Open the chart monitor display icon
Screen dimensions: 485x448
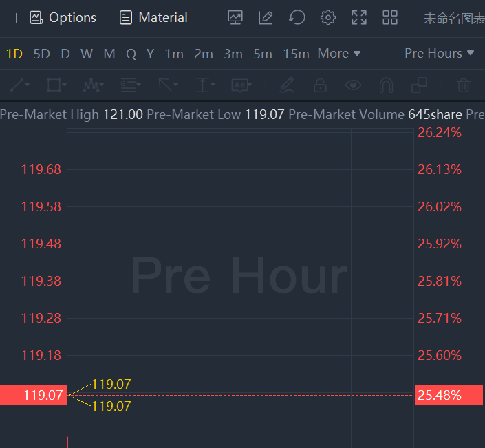[x=235, y=18]
